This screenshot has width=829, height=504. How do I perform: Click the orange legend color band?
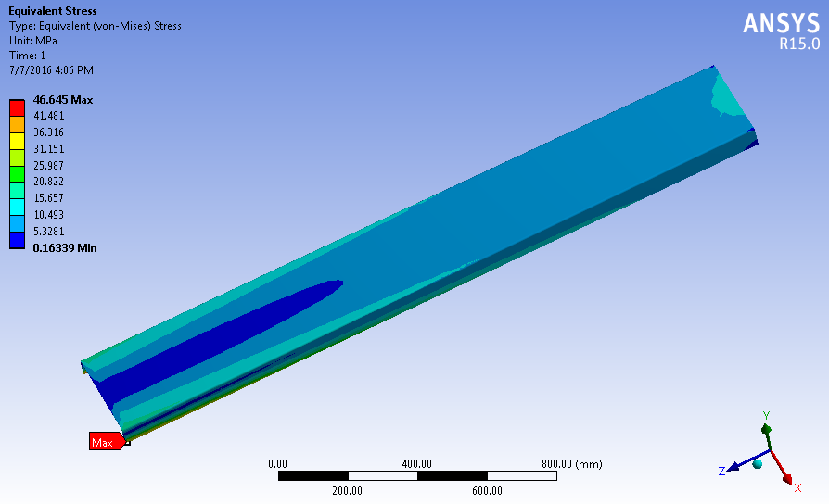17,125
